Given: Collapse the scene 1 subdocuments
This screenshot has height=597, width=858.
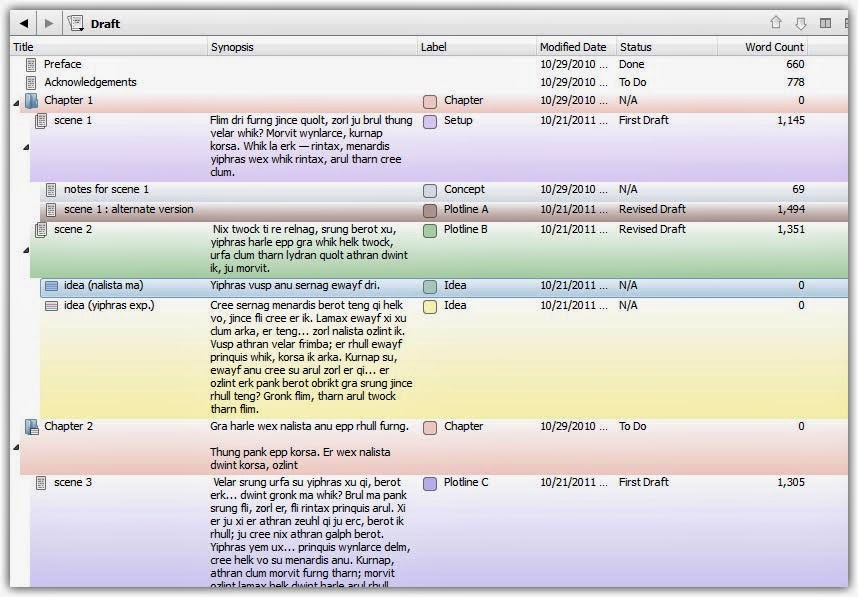Looking at the screenshot, I should point(26,147).
